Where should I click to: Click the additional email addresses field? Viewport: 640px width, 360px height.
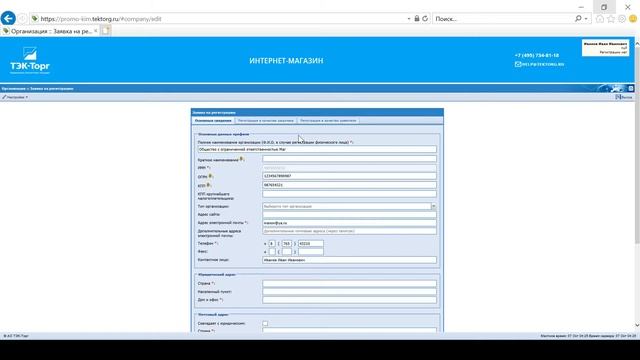click(349, 231)
